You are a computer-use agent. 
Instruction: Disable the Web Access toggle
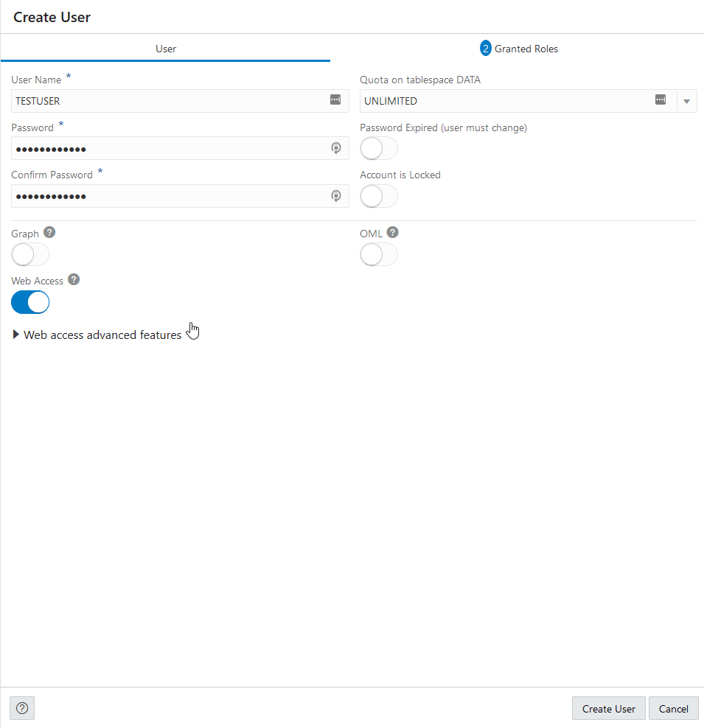(x=30, y=302)
